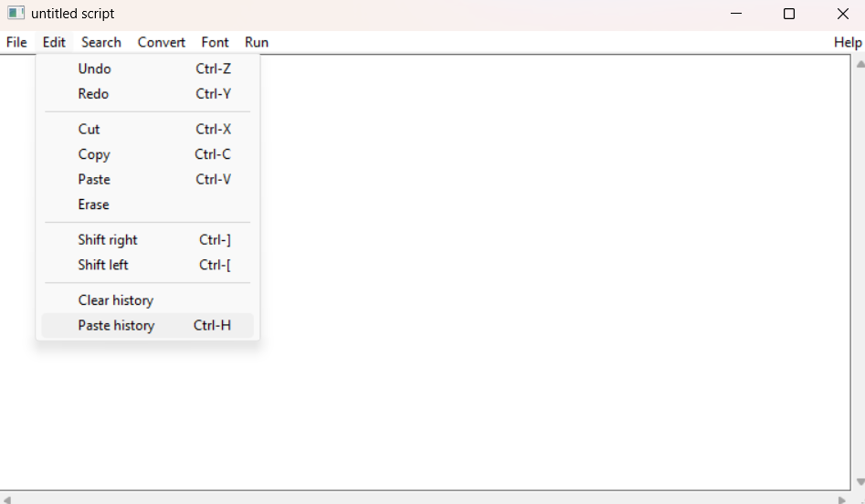Click the vertical scrollbar up arrow
The height and width of the screenshot is (504, 865).
pos(860,65)
